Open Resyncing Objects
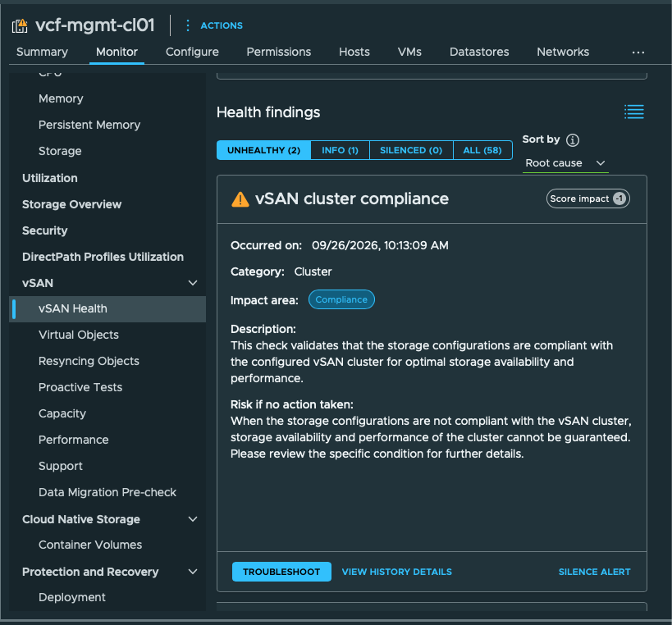This screenshot has height=625, width=672. coord(89,361)
